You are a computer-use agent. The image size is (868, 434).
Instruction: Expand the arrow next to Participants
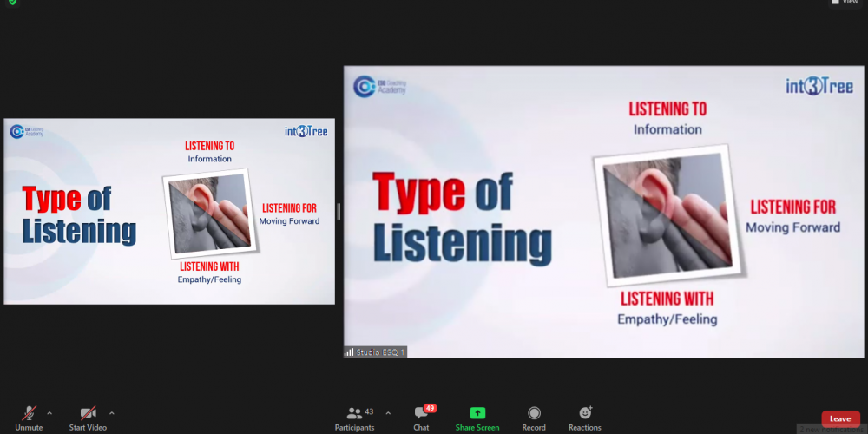[388, 413]
